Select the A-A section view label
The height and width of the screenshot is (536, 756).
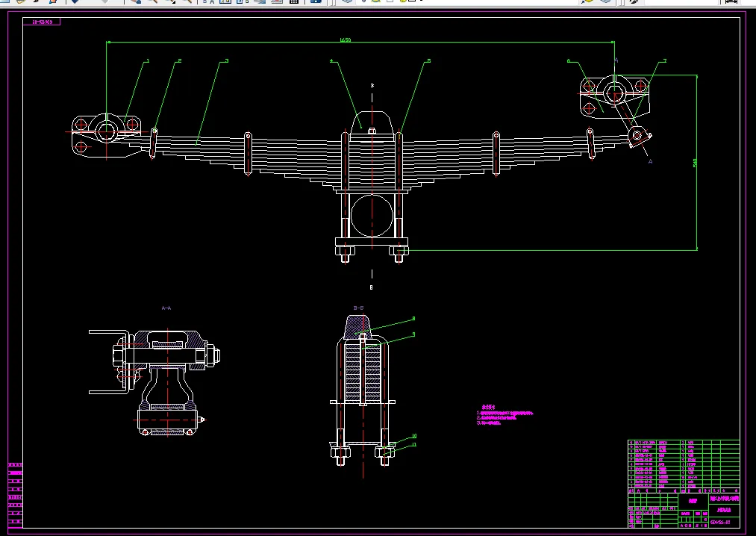tap(166, 308)
